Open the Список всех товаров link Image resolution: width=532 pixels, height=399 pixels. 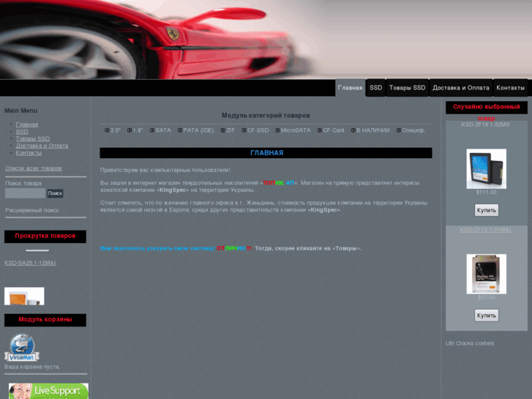point(34,168)
